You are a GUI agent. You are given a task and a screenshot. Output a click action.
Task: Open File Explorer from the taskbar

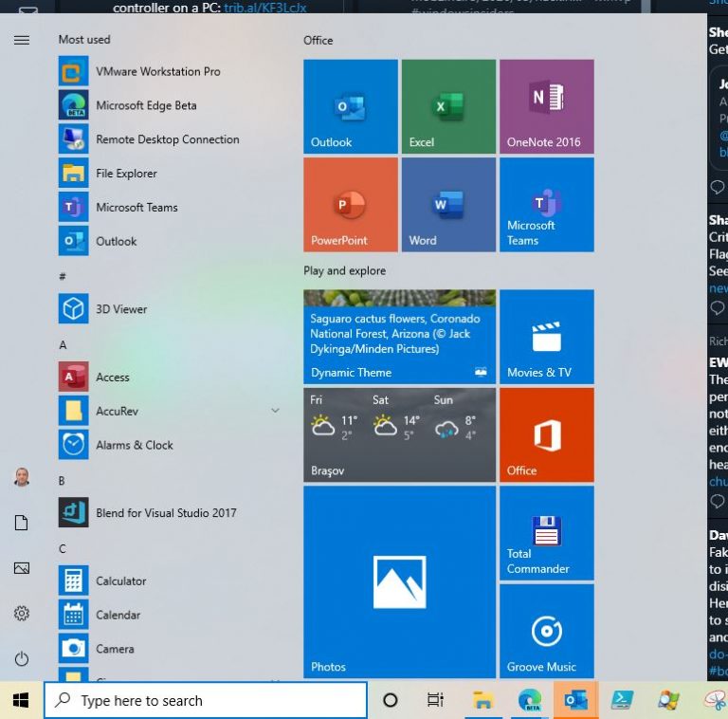482,700
